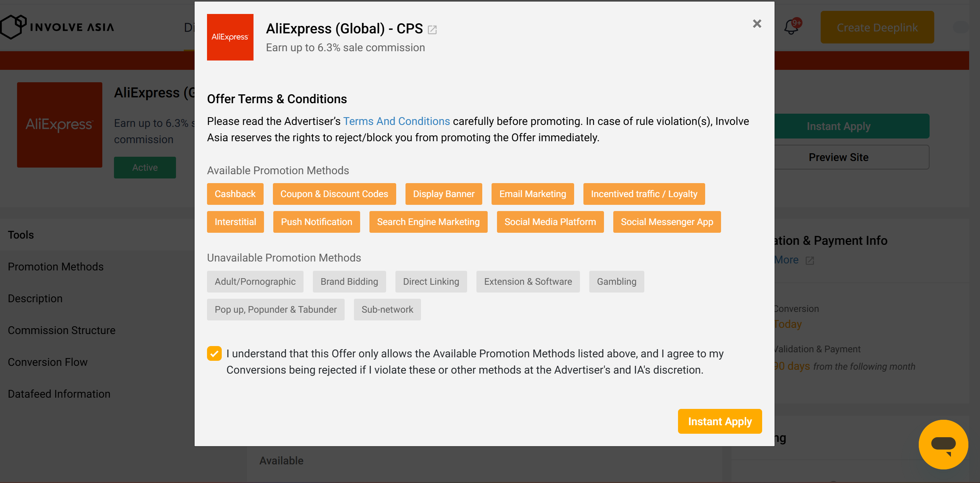Image resolution: width=980 pixels, height=483 pixels.
Task: Click the Involve Asia logo
Action: (x=57, y=27)
